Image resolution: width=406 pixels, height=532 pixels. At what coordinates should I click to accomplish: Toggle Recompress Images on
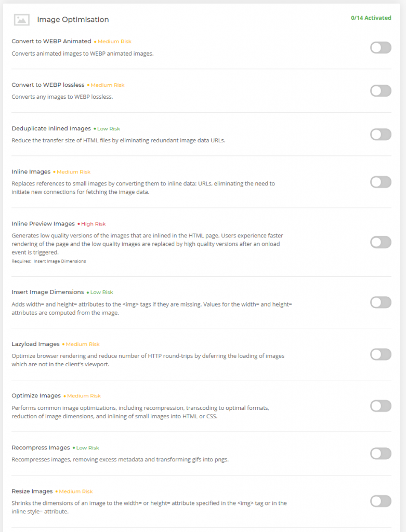click(x=381, y=453)
